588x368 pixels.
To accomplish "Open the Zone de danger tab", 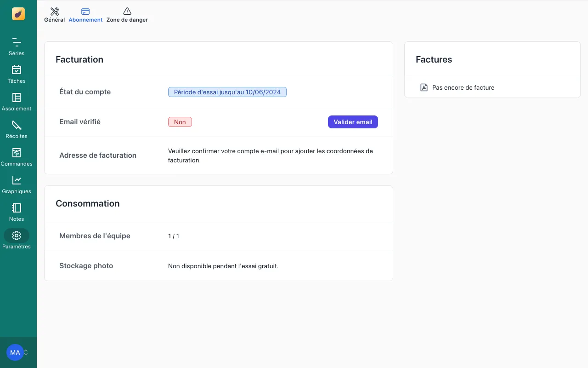I will 127,20.
